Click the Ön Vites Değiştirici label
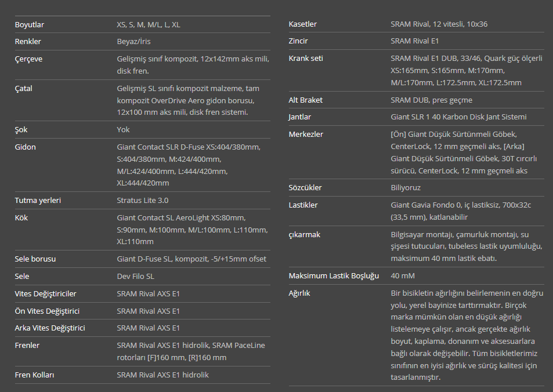Screen dimensions: 553x392 pos(47,311)
